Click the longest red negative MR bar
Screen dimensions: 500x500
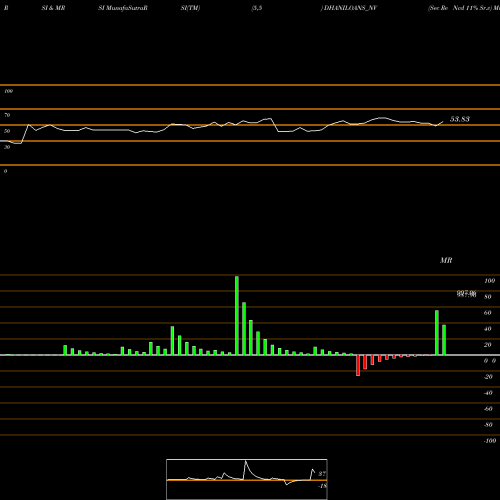point(358,365)
